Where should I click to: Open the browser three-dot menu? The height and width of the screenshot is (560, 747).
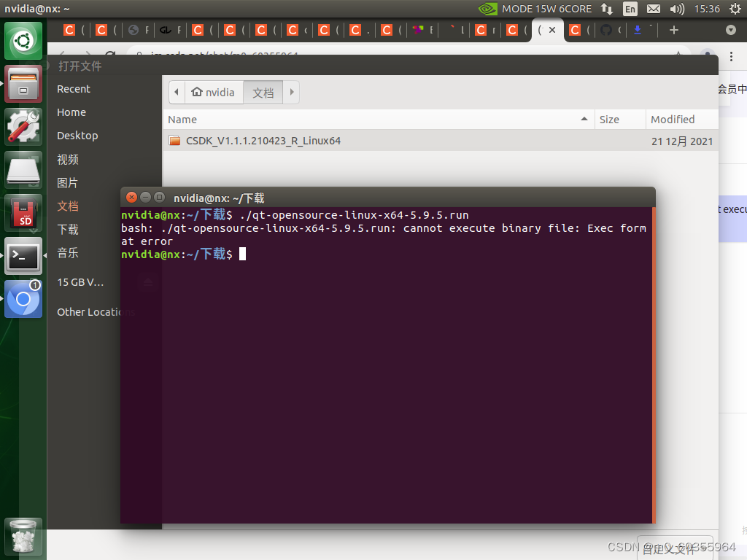[x=731, y=57]
